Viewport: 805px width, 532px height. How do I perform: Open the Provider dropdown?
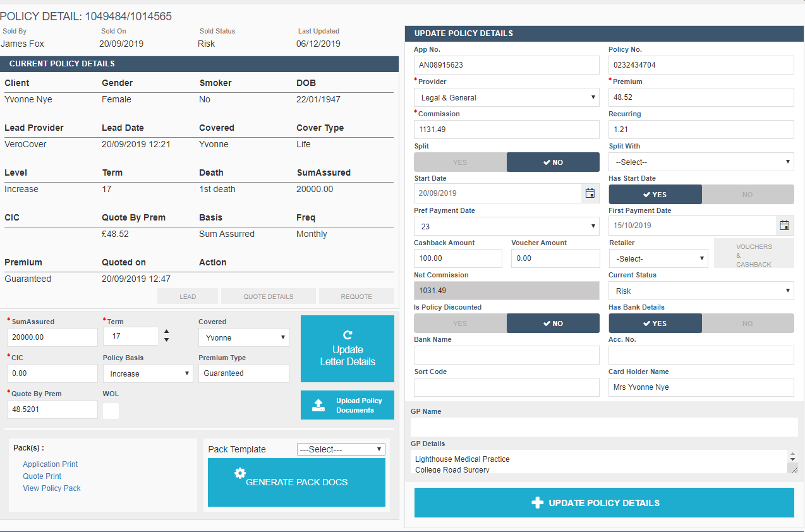(506, 97)
